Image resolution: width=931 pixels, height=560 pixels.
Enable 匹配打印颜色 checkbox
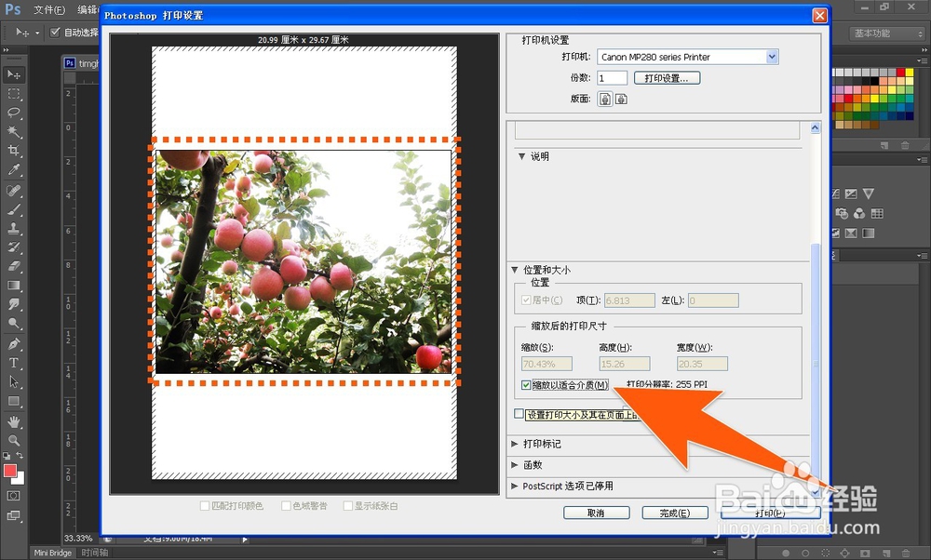coord(205,506)
